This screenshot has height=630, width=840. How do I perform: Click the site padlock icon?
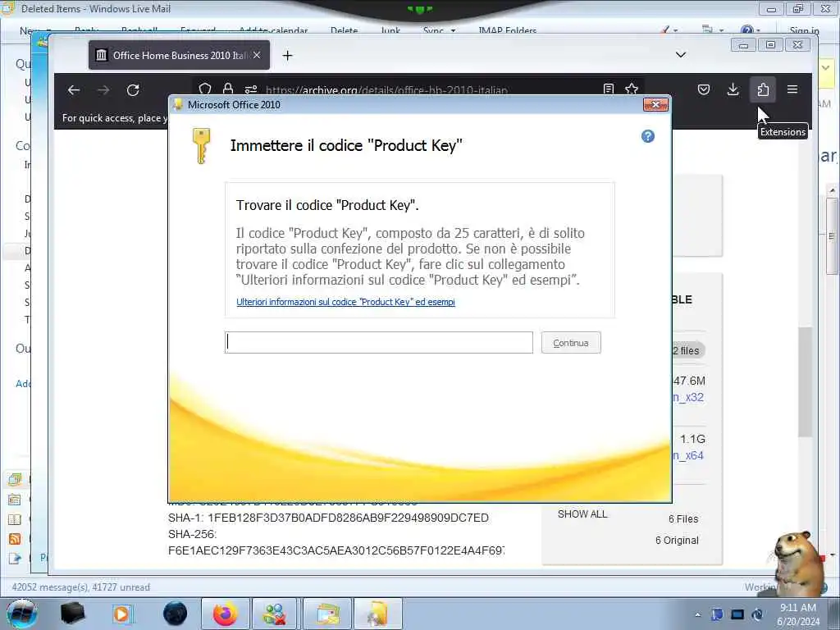point(228,89)
